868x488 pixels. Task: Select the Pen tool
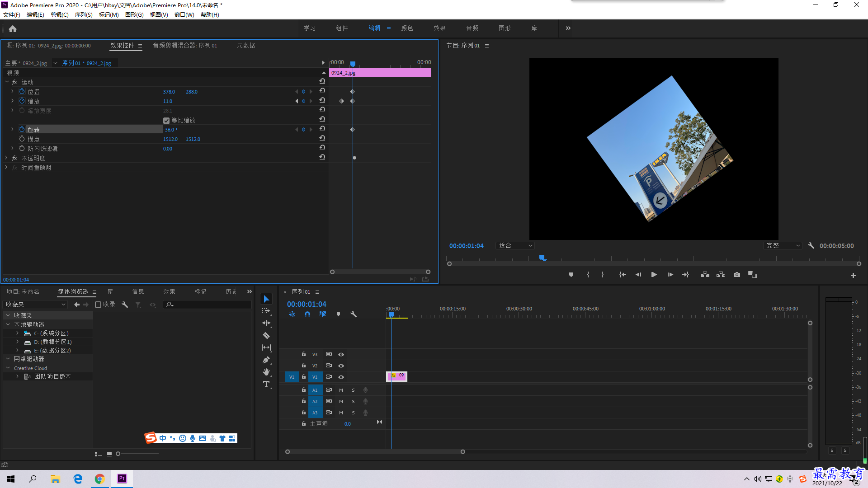(x=266, y=360)
